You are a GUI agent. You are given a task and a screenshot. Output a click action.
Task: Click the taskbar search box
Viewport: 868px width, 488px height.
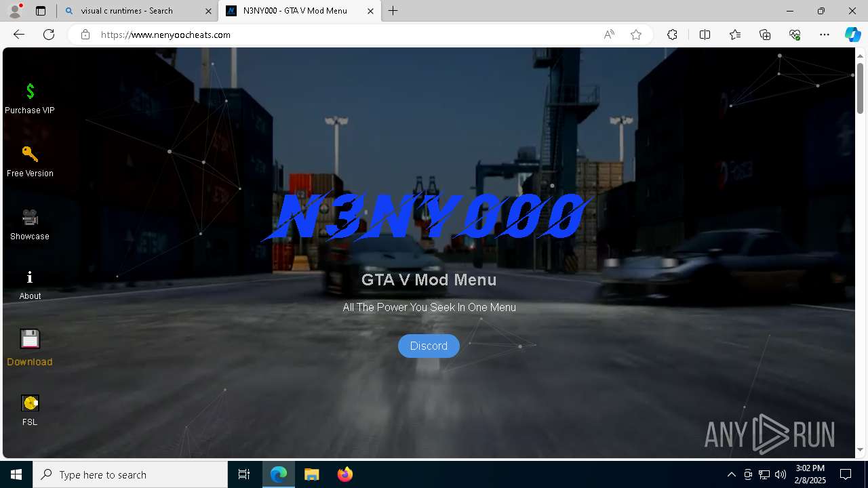coord(130,474)
